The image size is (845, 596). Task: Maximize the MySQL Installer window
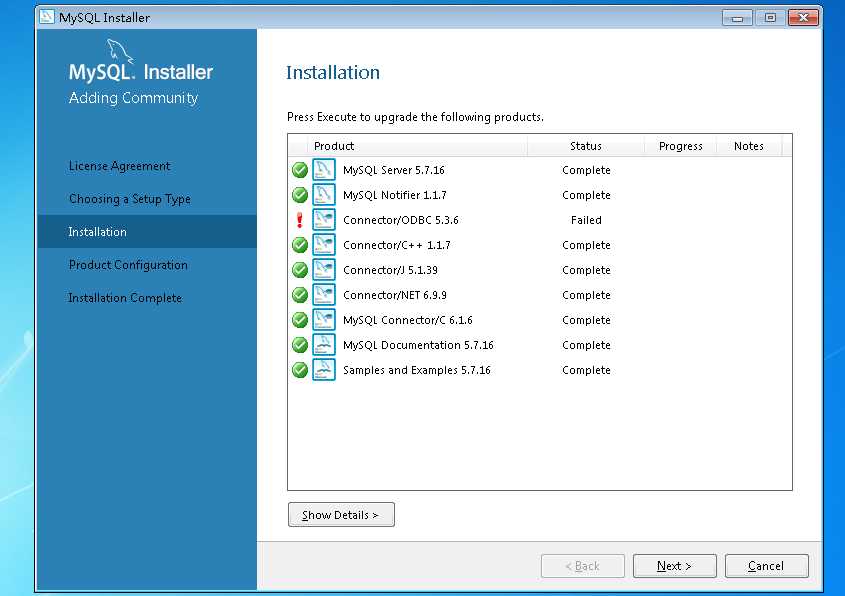(770, 18)
